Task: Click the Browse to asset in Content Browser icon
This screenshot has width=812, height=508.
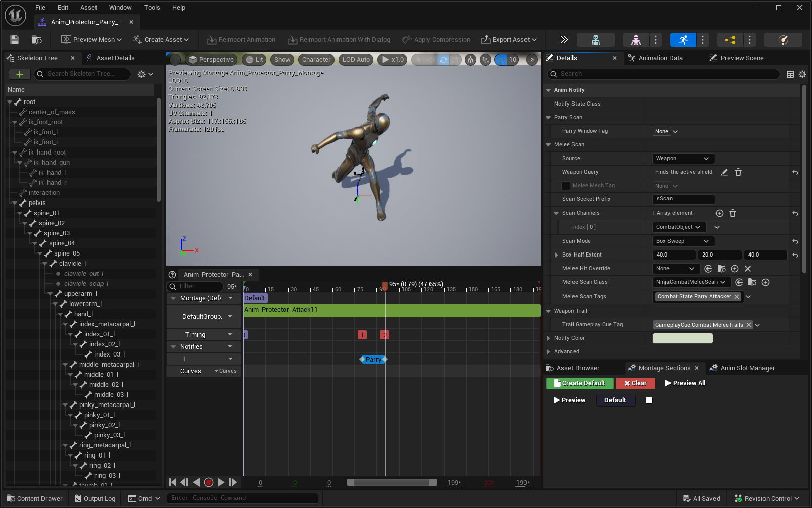Action: click(36, 40)
